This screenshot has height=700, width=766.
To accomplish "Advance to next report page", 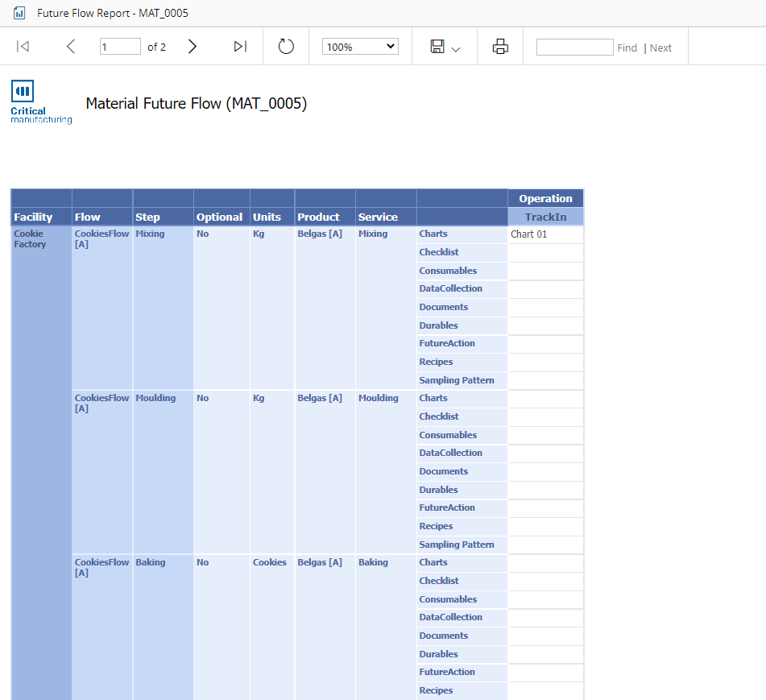I will pos(192,47).
